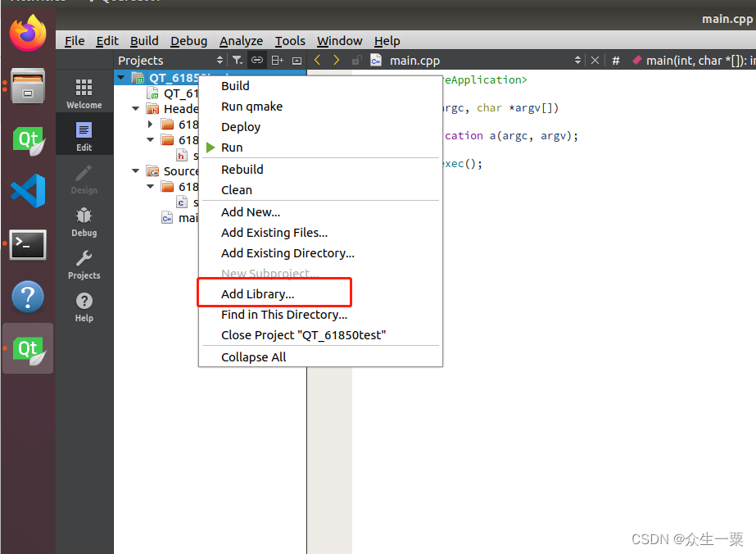Switch to Debug mode
The width and height of the screenshot is (756, 554).
click(x=84, y=221)
